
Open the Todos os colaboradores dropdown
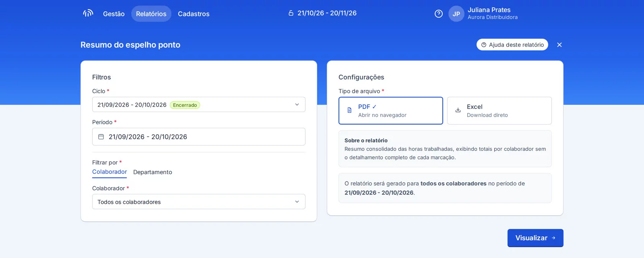(199, 202)
